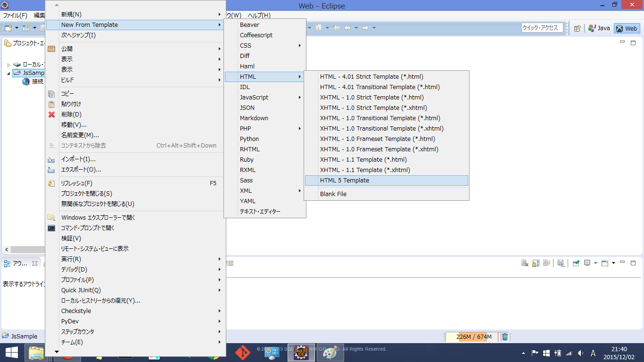Screen dimensions: 644x362
Task: Click エクスポート(O)... export icon entry
Action: point(135,169)
